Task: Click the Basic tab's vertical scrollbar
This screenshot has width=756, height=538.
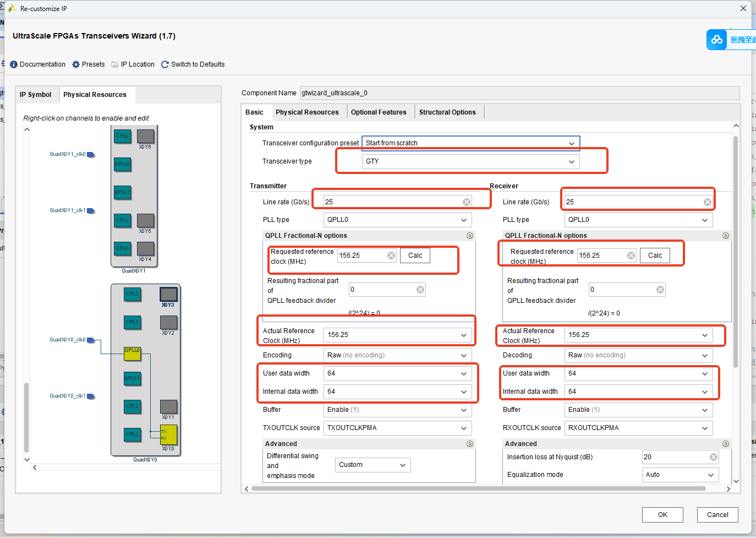Action: 736,252
